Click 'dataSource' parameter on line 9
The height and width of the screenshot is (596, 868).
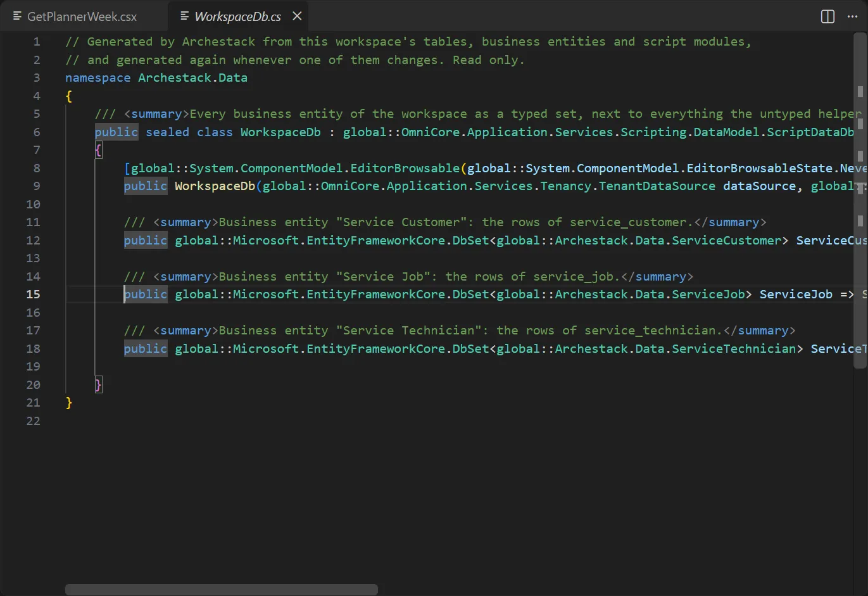pos(760,186)
